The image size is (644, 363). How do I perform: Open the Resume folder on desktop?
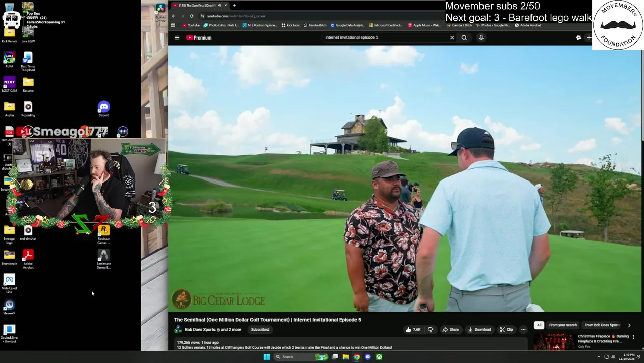click(x=28, y=84)
